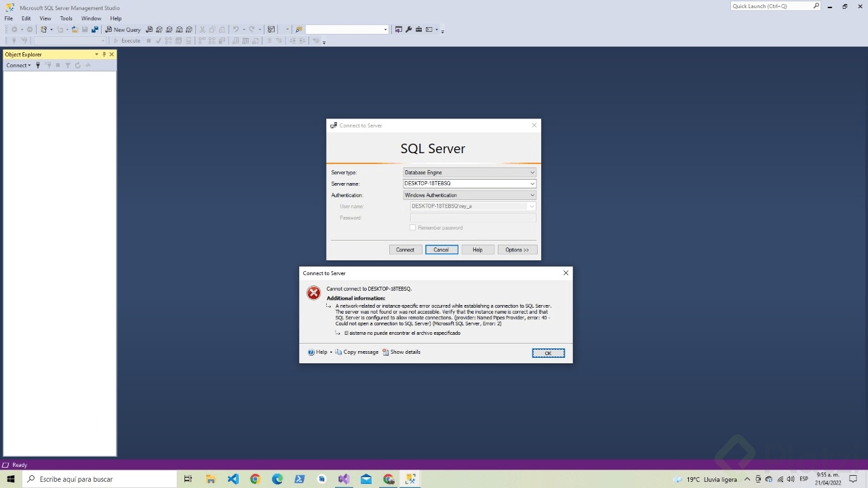Open Task View from the taskbar
The image size is (868, 488).
pos(189,479)
